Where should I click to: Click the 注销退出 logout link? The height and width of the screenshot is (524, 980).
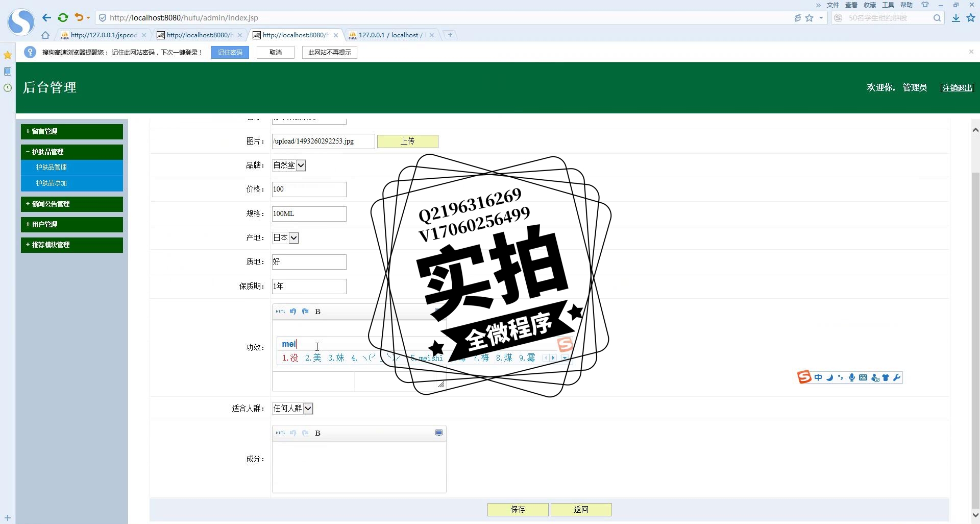pos(957,88)
